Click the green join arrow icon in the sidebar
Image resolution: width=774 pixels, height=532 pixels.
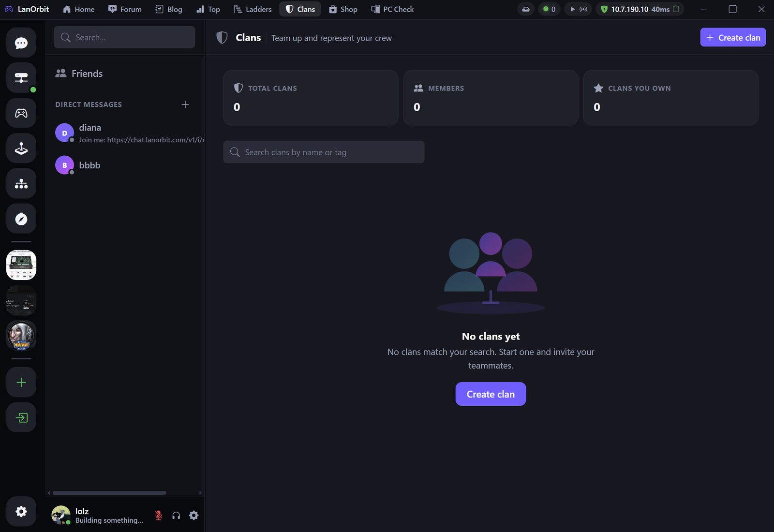(x=21, y=418)
